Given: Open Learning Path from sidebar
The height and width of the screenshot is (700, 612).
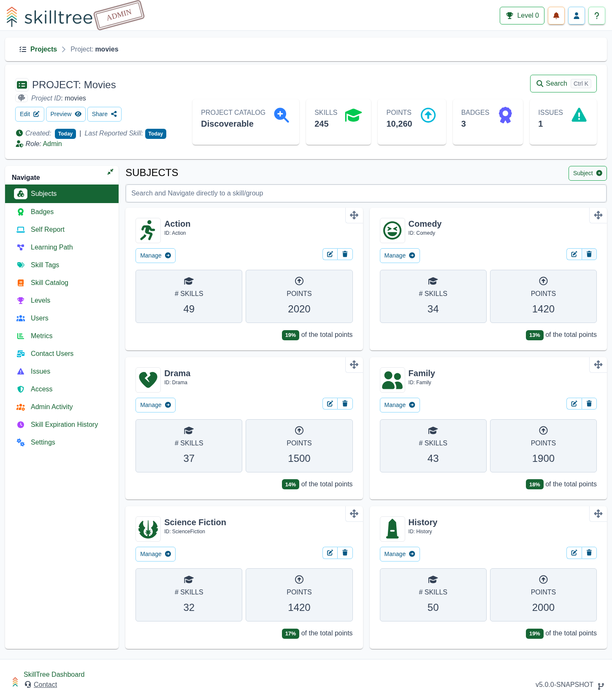Looking at the screenshot, I should pos(62,247).
